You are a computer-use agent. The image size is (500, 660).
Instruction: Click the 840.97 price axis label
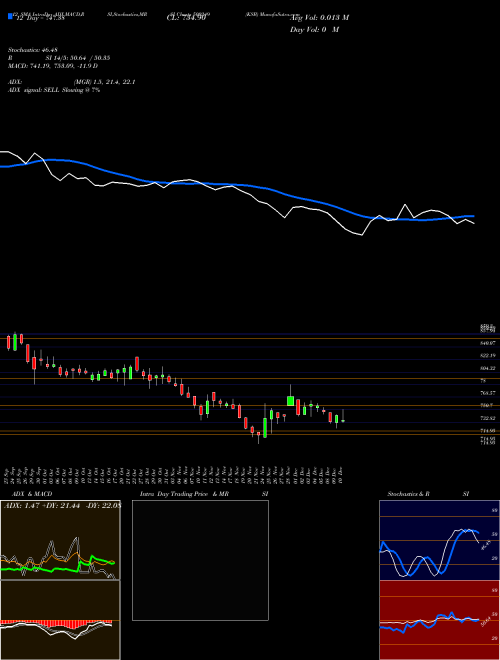coord(488,343)
